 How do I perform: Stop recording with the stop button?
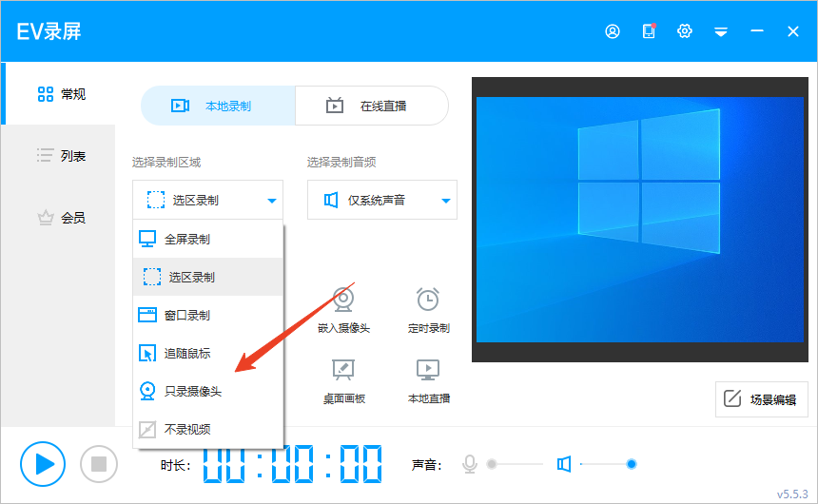click(x=99, y=464)
